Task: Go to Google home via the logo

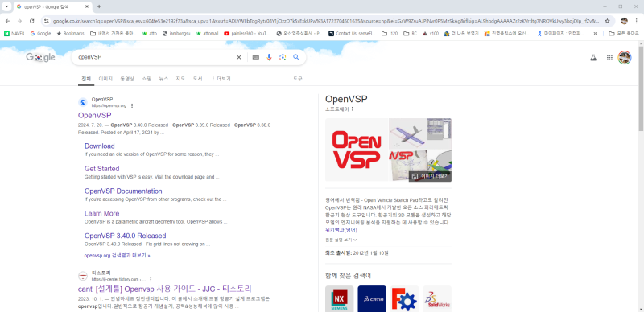Action: click(40, 57)
